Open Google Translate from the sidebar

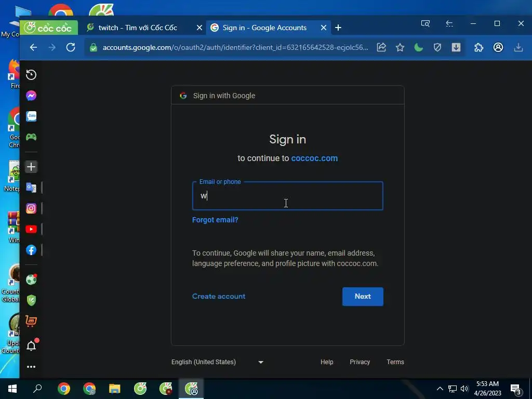(x=31, y=188)
